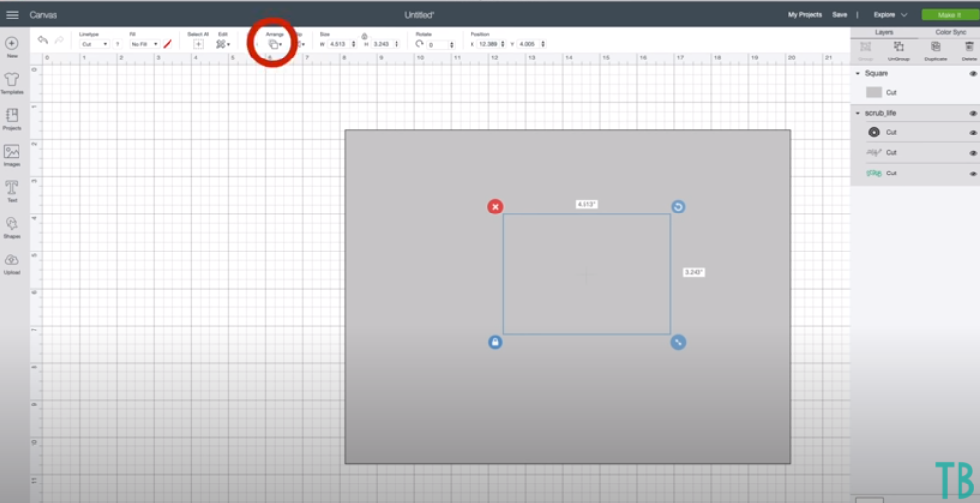Hide the scrub_life group
This screenshot has height=503, width=980.
coord(973,113)
